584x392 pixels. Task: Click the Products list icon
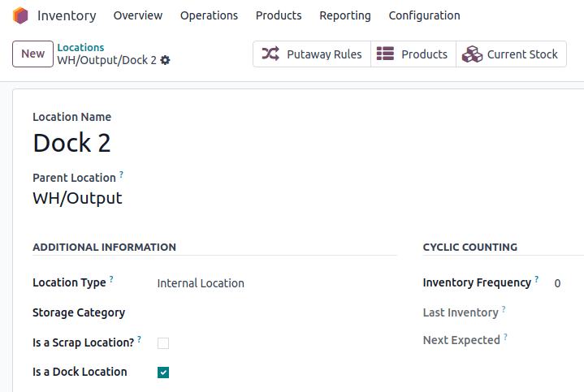click(386, 54)
